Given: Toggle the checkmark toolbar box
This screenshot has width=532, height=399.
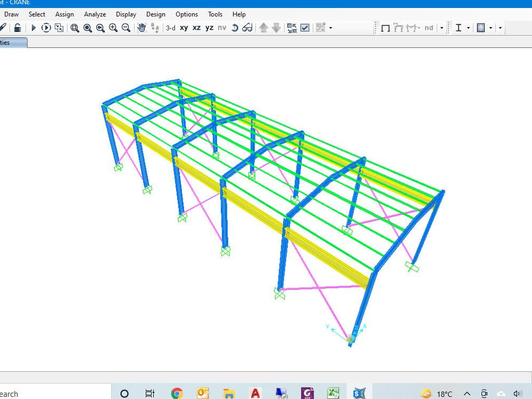Looking at the screenshot, I should 304,28.
